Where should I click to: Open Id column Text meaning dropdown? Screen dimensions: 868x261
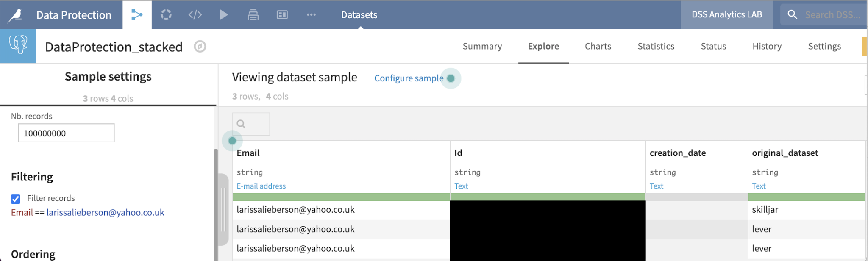tap(461, 186)
